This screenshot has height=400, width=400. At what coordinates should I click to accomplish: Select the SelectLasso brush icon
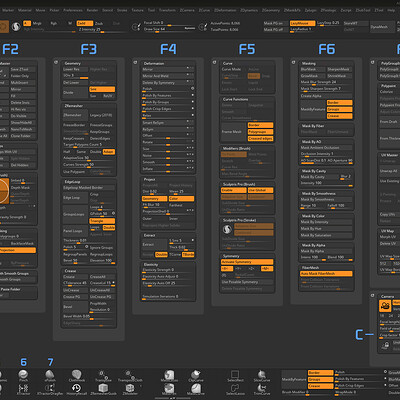coord(235,389)
